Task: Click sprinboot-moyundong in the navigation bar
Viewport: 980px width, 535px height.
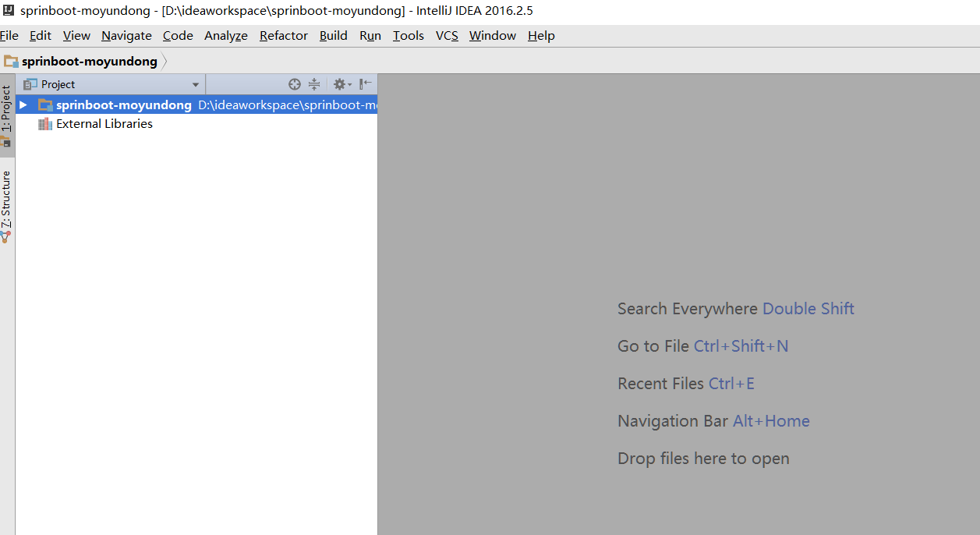Action: pos(89,62)
